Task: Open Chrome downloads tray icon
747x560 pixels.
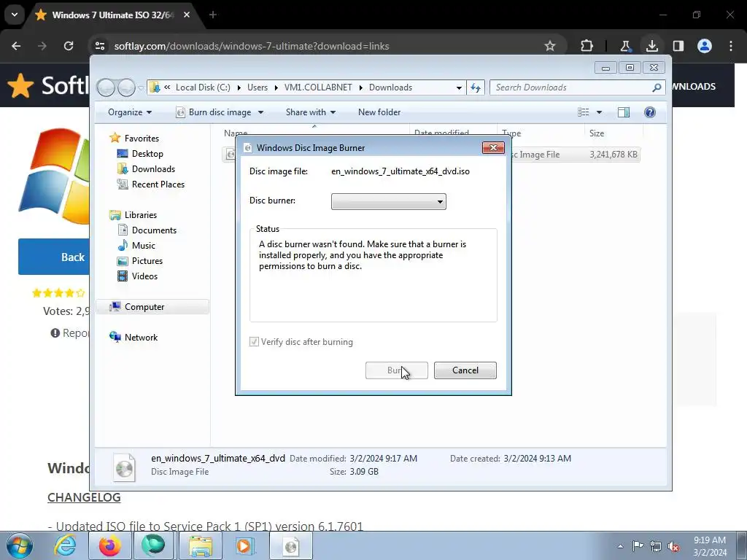Action: coord(651,46)
